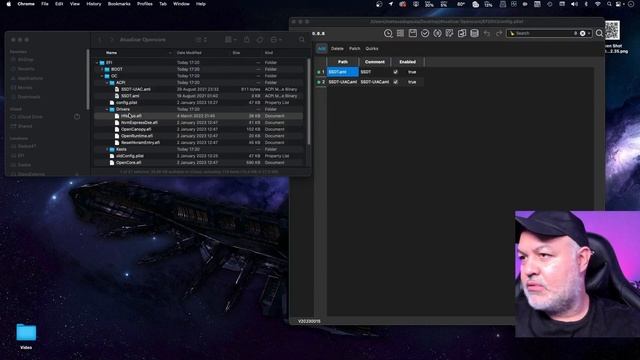The height and width of the screenshot is (360, 640).
Task: Click the list icon beside the clock in OCAT toolbar
Action: pos(400,33)
